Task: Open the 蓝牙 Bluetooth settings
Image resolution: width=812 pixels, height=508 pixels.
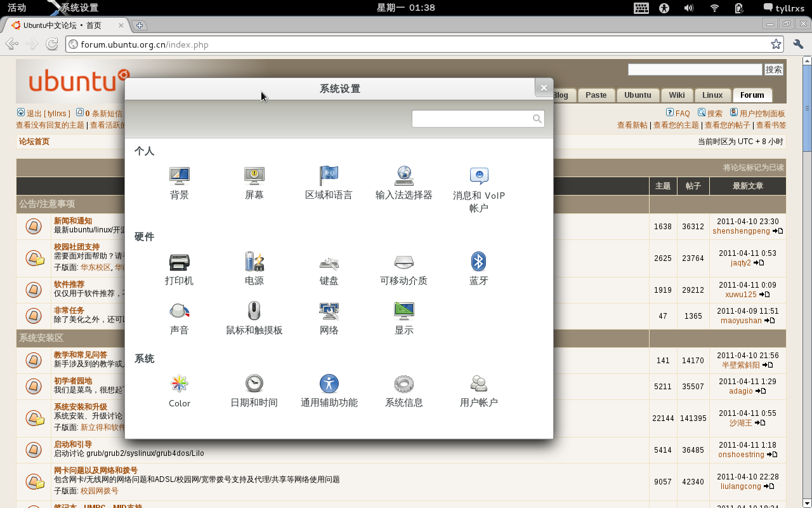Action: click(479, 269)
